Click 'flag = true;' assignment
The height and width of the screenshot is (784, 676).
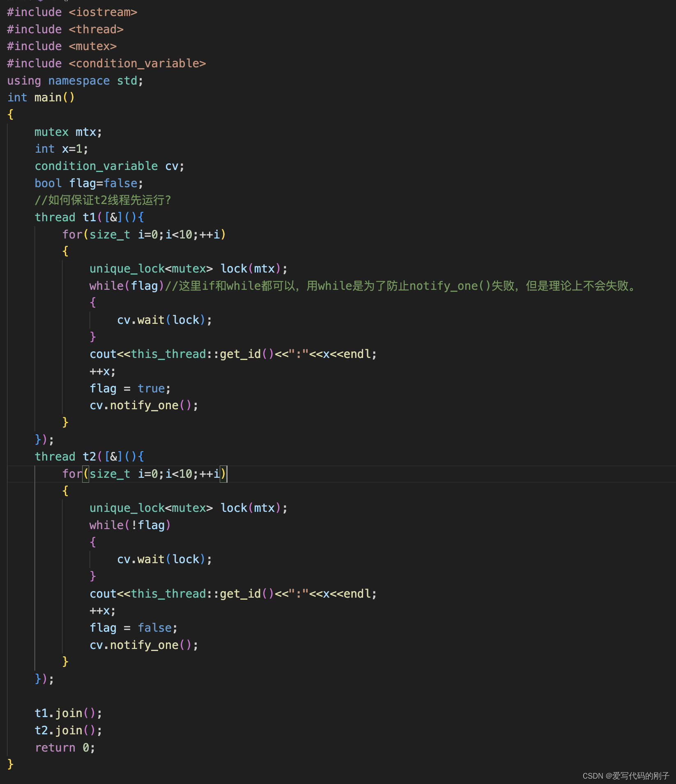[x=130, y=389]
